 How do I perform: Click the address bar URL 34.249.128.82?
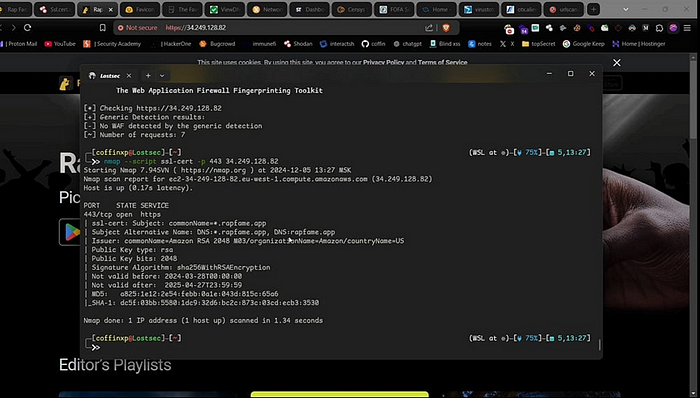196,28
